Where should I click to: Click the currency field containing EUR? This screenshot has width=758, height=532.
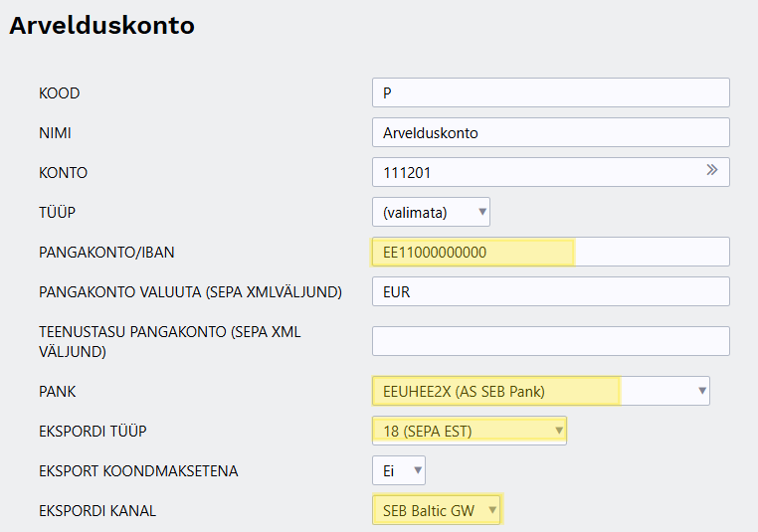(550, 291)
